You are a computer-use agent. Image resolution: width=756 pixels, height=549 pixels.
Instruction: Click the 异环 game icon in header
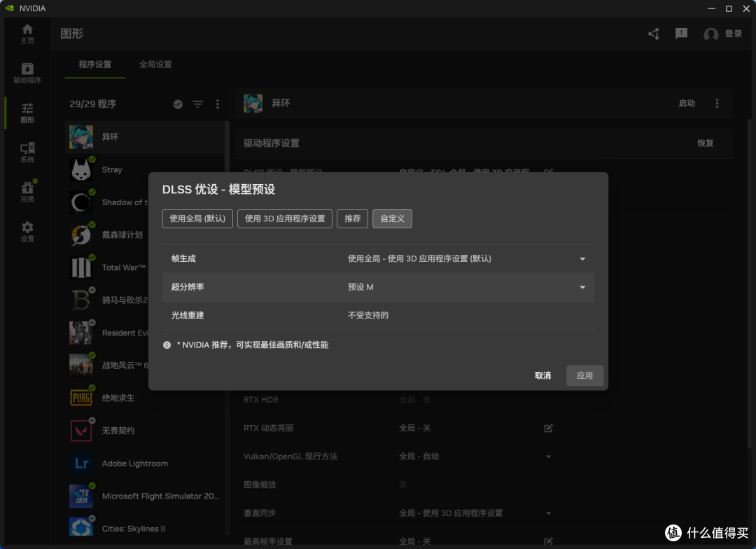253,103
